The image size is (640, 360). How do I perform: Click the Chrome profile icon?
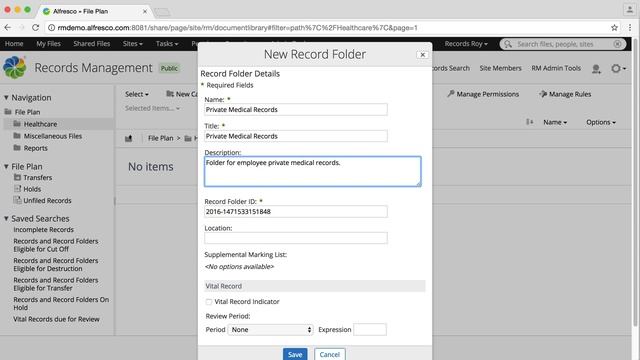[629, 9]
